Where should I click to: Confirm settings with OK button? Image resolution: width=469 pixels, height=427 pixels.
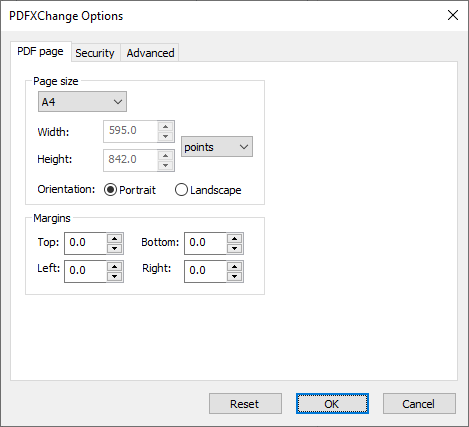click(332, 404)
